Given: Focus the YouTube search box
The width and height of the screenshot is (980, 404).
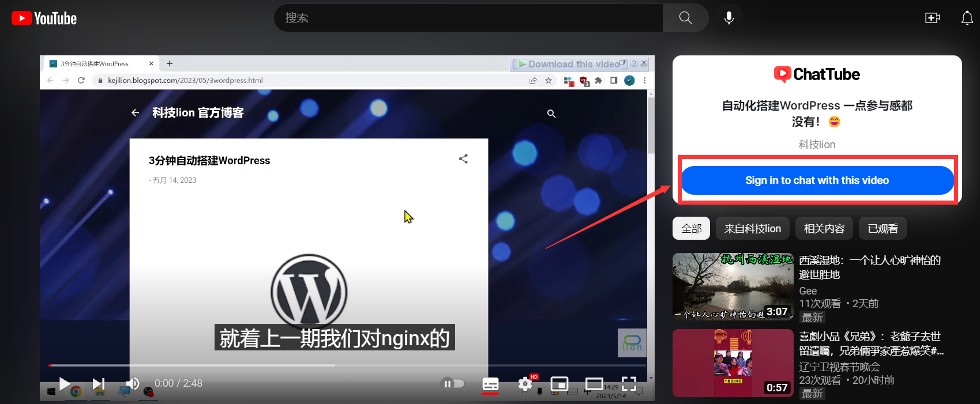Looking at the screenshot, I should click(468, 18).
